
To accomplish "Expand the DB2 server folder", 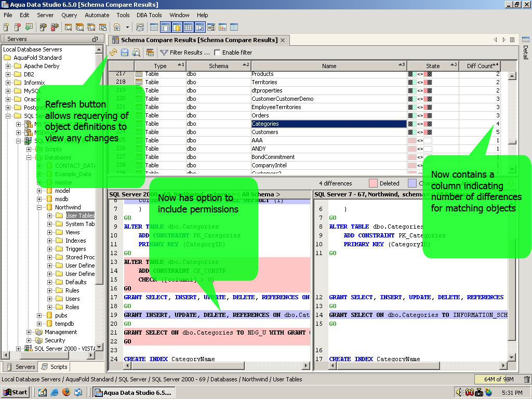I will [x=8, y=74].
